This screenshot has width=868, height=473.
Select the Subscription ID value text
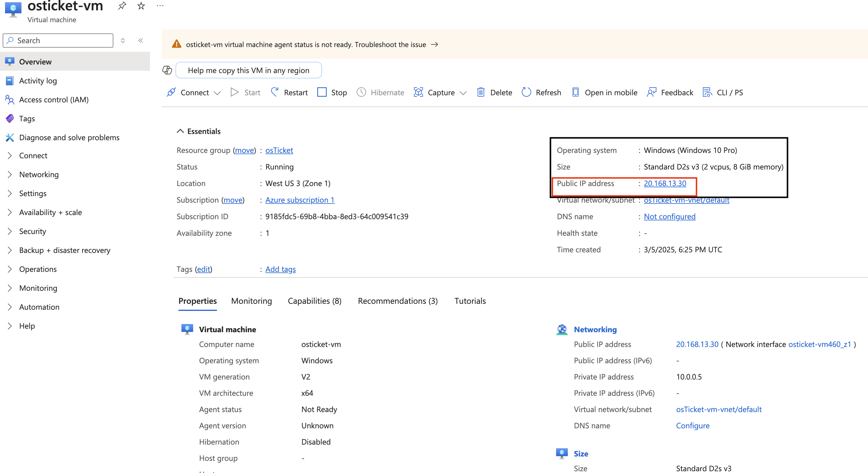[x=336, y=216]
